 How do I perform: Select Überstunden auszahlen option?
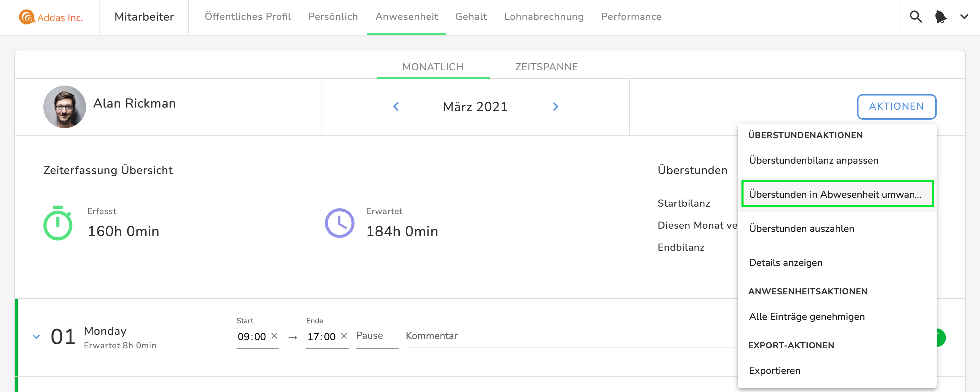click(801, 229)
